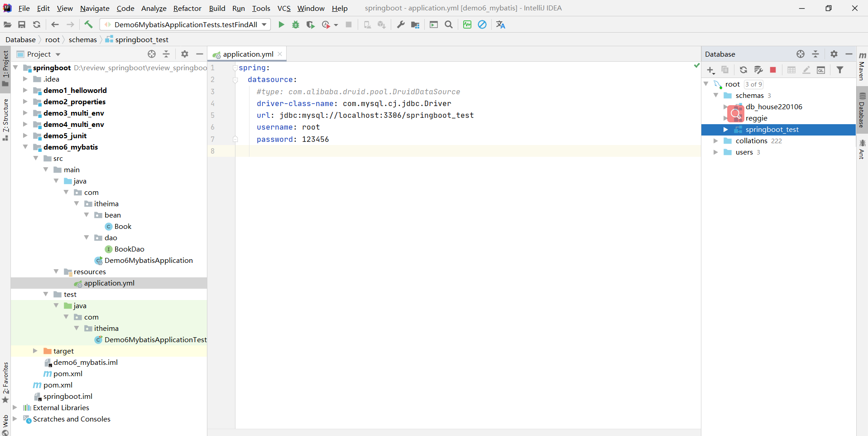The image size is (868, 436).
Task: Select the application.yml editor tab
Action: pos(248,54)
